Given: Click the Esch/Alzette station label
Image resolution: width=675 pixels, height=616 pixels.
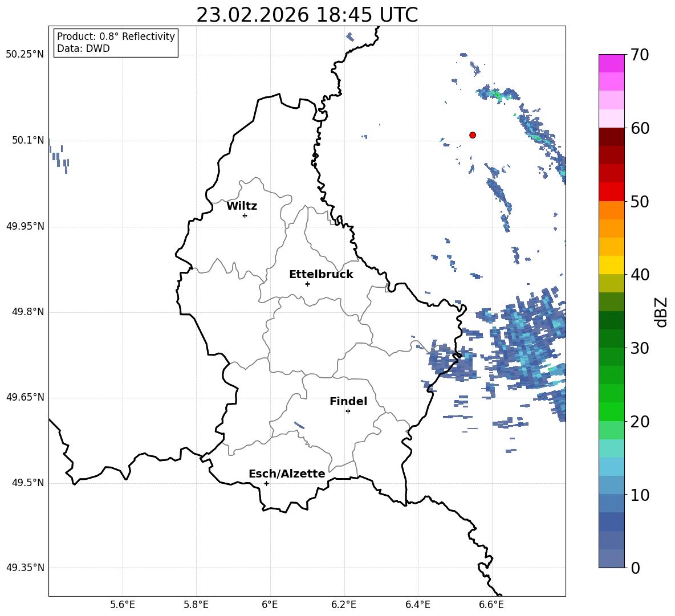Looking at the screenshot, I should pos(287,474).
